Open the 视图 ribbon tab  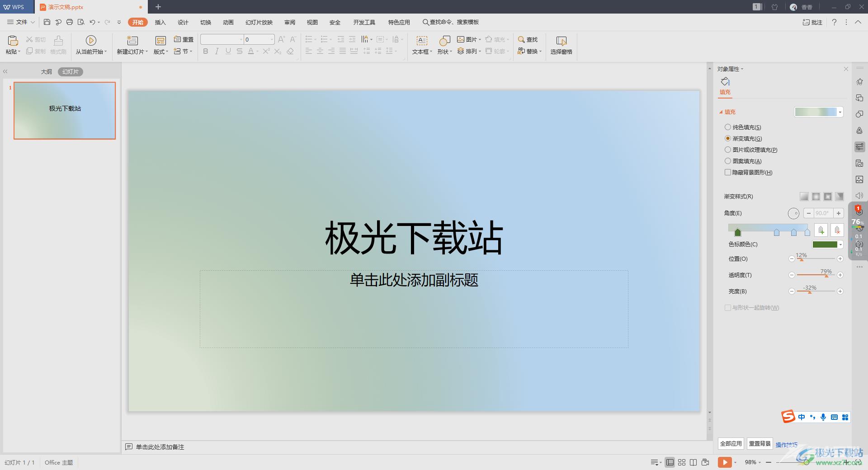312,22
